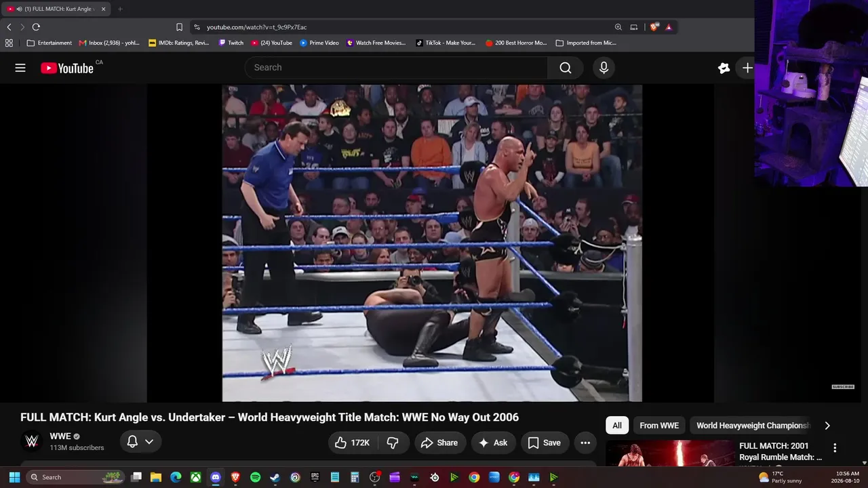
Task: Dislike the video
Action: [x=393, y=443]
